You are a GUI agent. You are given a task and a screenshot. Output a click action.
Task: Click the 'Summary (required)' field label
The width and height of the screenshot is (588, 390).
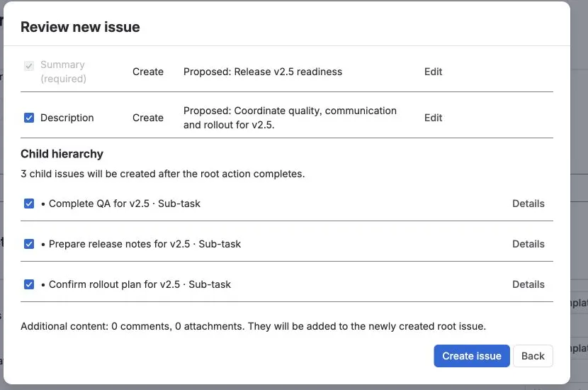63,72
